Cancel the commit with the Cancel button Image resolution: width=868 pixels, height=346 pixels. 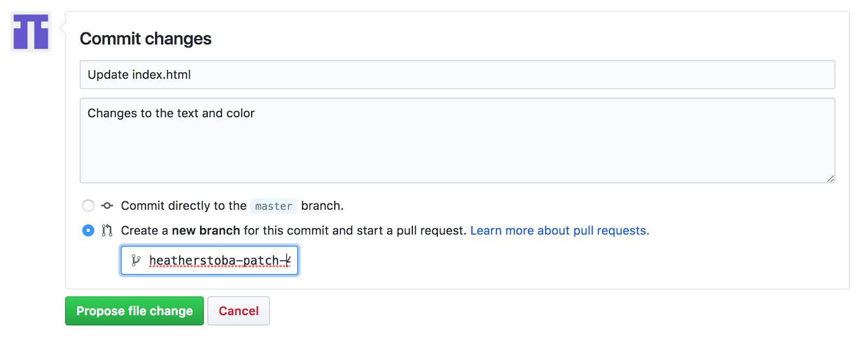[239, 311]
